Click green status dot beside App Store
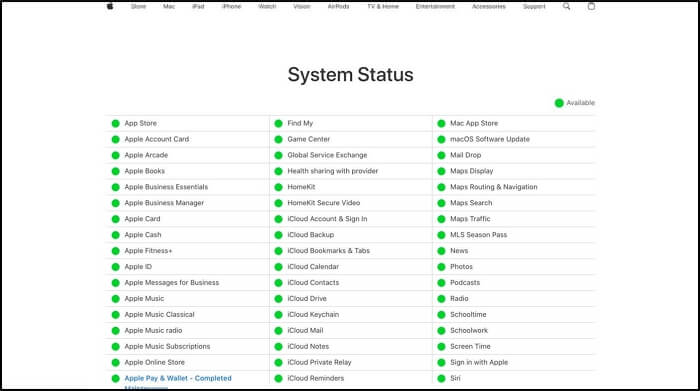The height and width of the screenshot is (391, 700). tap(116, 123)
